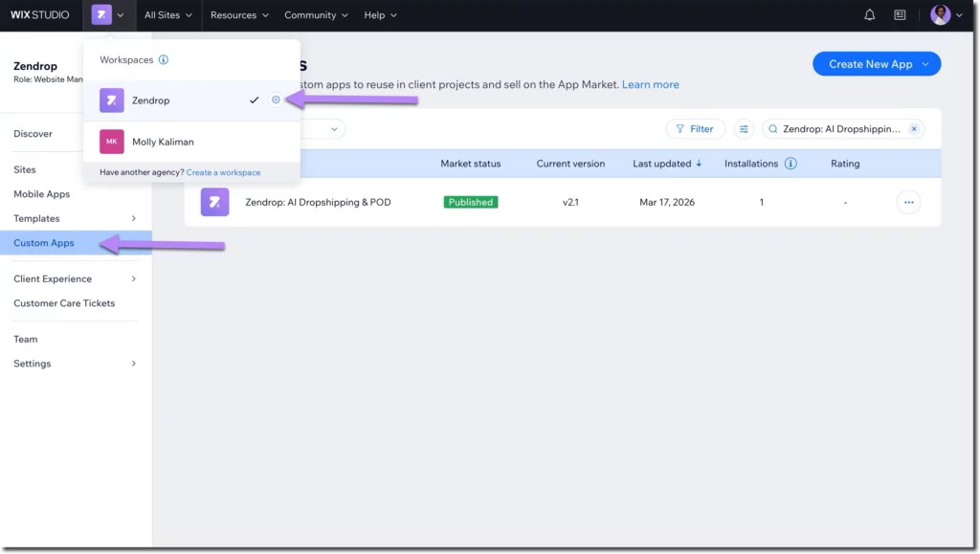Click the Current version column header
The image size is (980, 554).
pos(570,164)
